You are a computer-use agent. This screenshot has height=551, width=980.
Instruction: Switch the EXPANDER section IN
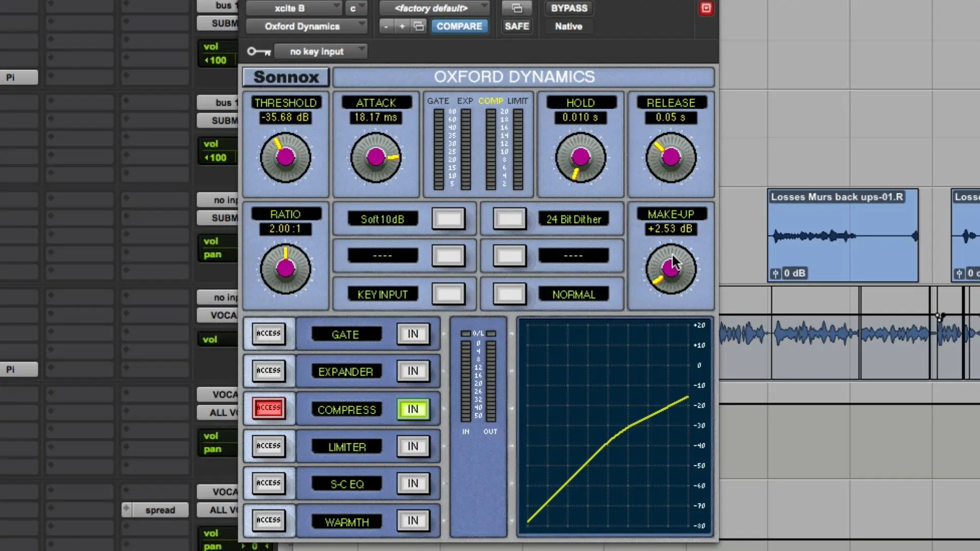tap(413, 371)
